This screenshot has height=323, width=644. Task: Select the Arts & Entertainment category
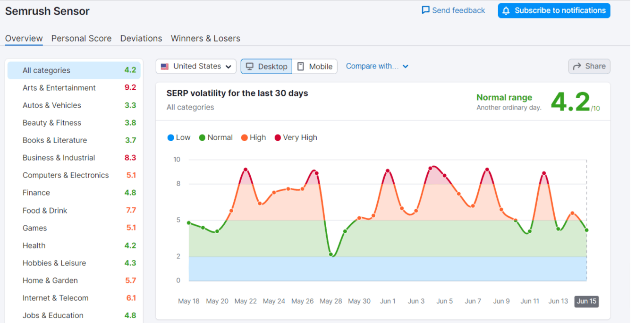[59, 87]
